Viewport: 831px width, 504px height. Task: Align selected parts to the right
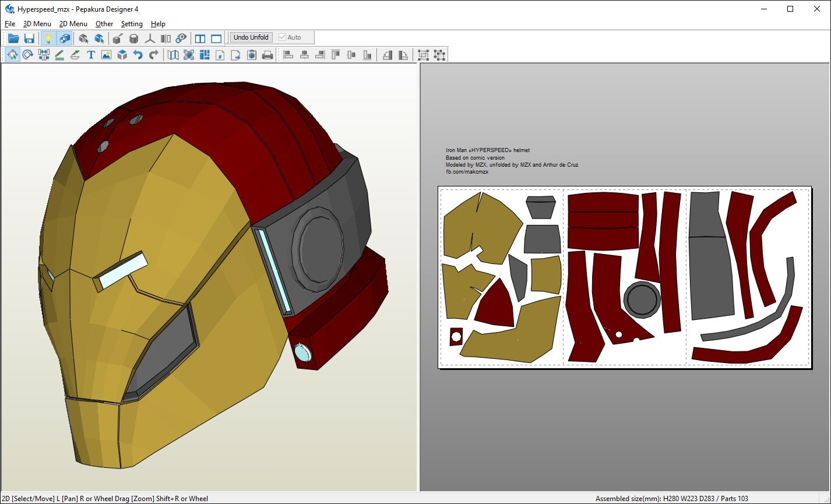click(x=320, y=55)
